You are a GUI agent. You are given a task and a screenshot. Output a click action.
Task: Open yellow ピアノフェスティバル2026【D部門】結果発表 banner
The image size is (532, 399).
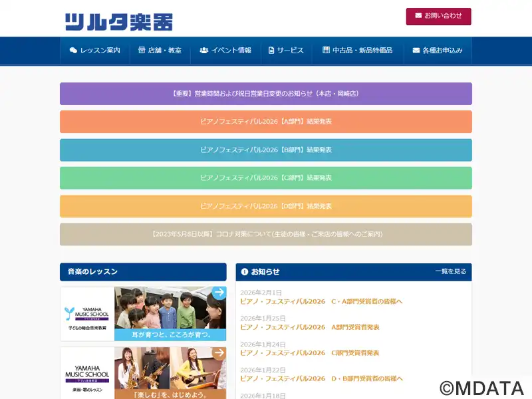266,206
